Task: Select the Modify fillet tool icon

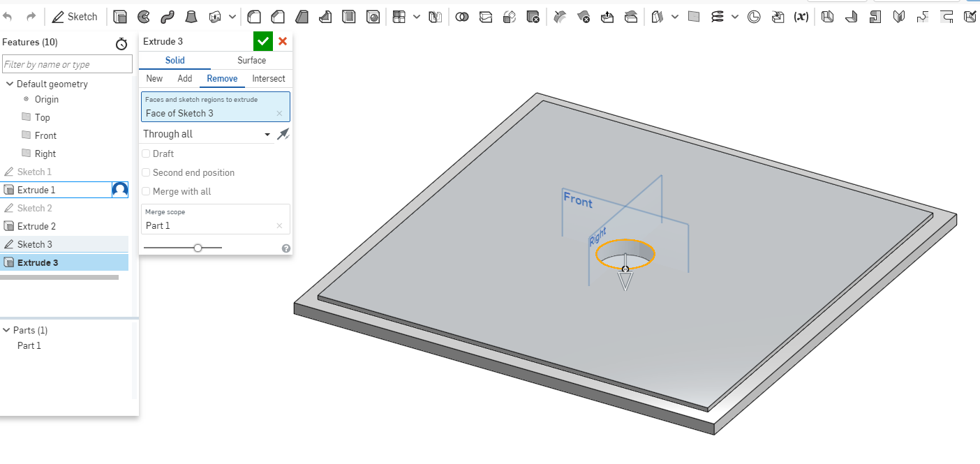Action: [560, 17]
